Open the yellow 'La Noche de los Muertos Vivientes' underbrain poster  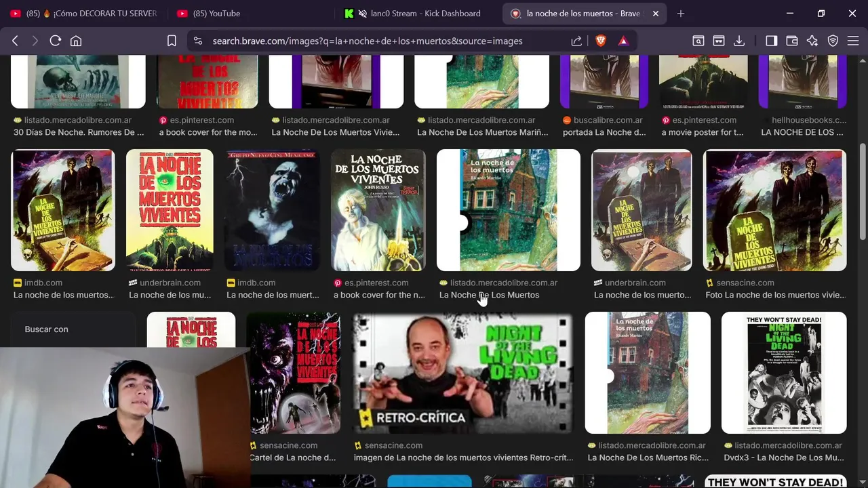(170, 210)
